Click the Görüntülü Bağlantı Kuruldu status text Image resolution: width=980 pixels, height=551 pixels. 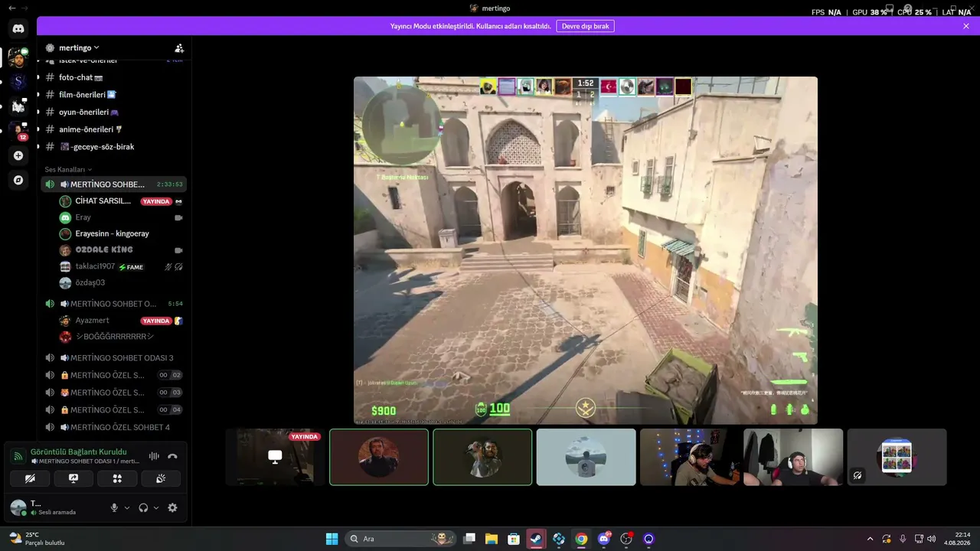pos(79,452)
